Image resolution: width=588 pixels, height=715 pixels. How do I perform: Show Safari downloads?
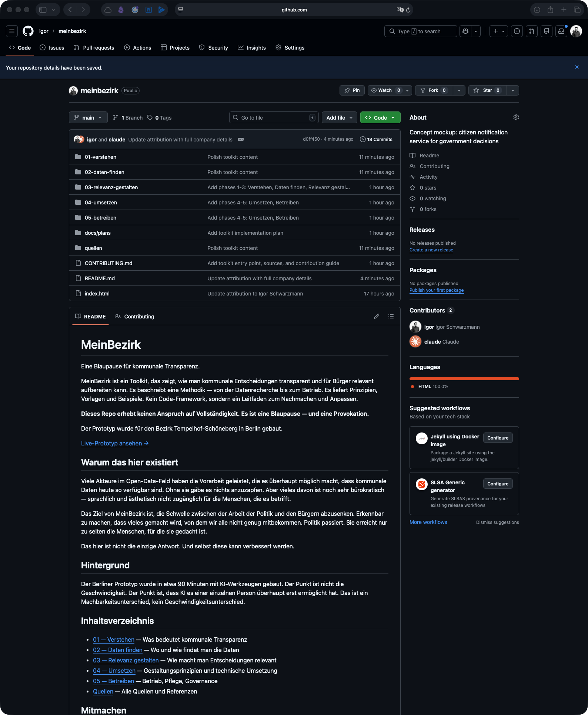(537, 10)
